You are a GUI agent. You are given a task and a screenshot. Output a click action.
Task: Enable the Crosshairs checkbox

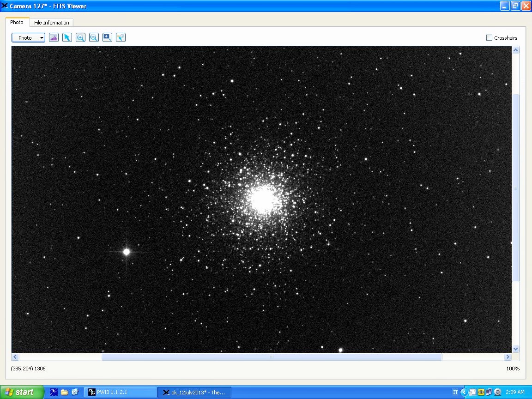(x=489, y=38)
